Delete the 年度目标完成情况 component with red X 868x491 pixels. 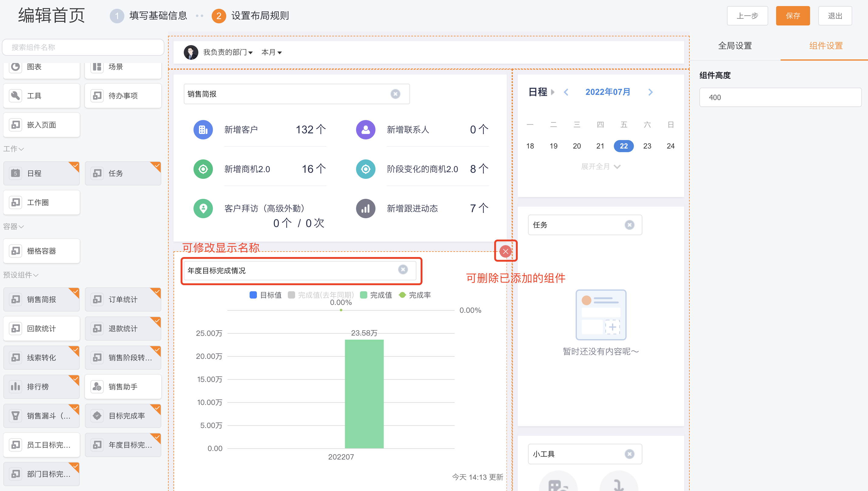pyautogui.click(x=505, y=251)
